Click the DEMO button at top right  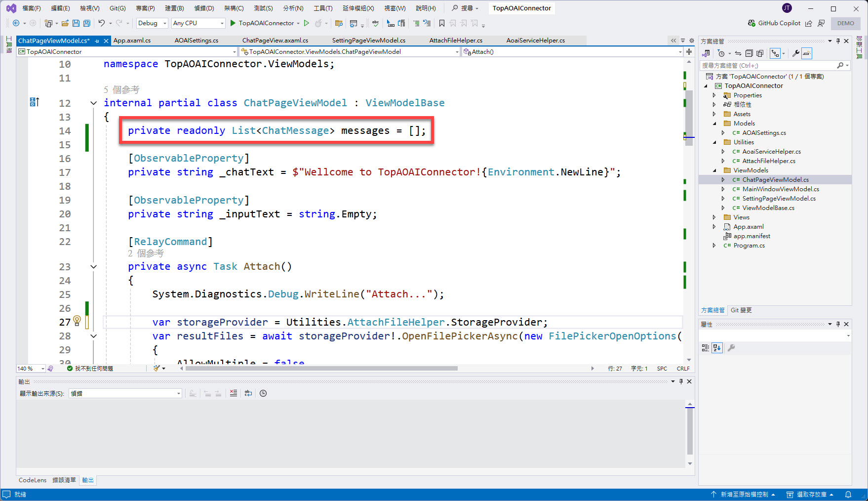(846, 23)
